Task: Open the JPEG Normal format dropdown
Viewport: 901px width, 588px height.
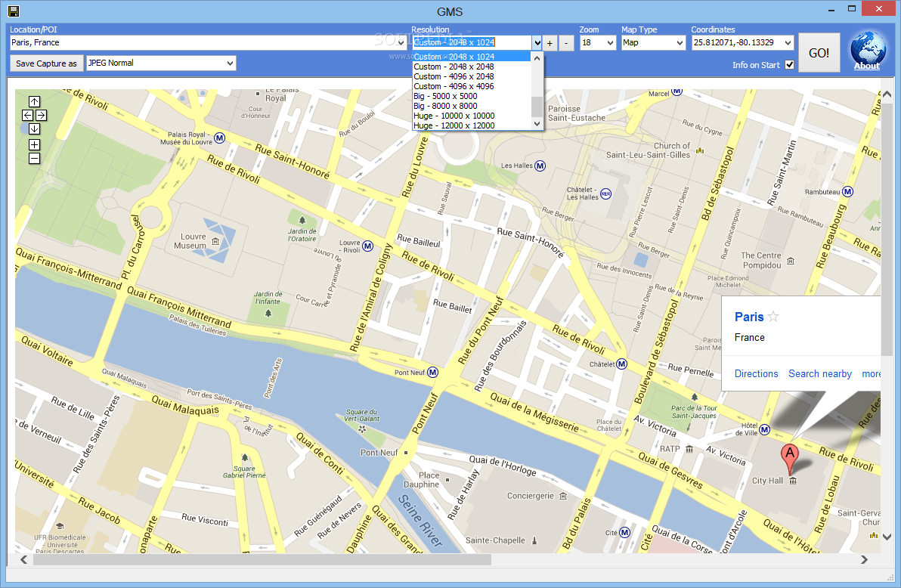Action: (x=230, y=63)
